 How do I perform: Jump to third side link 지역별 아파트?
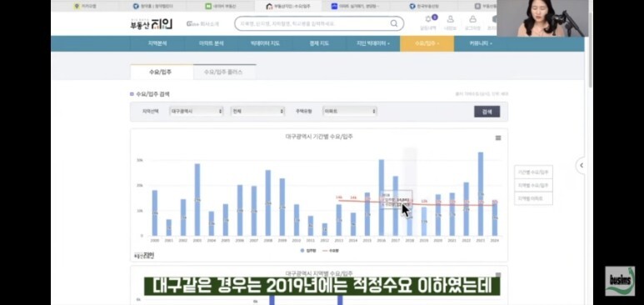click(533, 198)
